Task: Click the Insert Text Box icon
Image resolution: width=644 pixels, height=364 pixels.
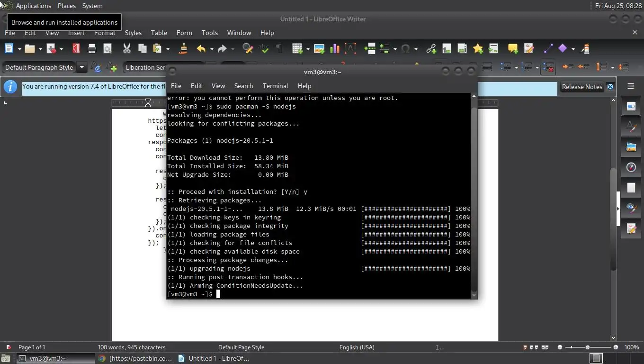Action: [350, 48]
